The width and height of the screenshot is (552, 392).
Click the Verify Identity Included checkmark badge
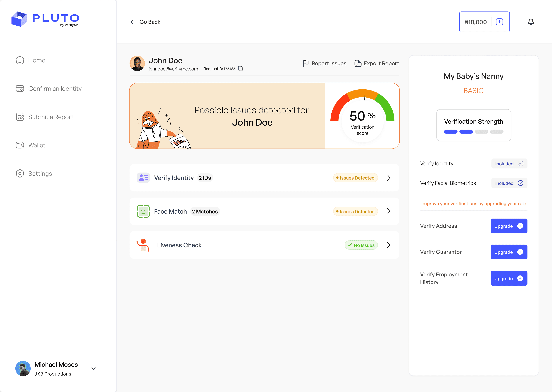pos(509,164)
